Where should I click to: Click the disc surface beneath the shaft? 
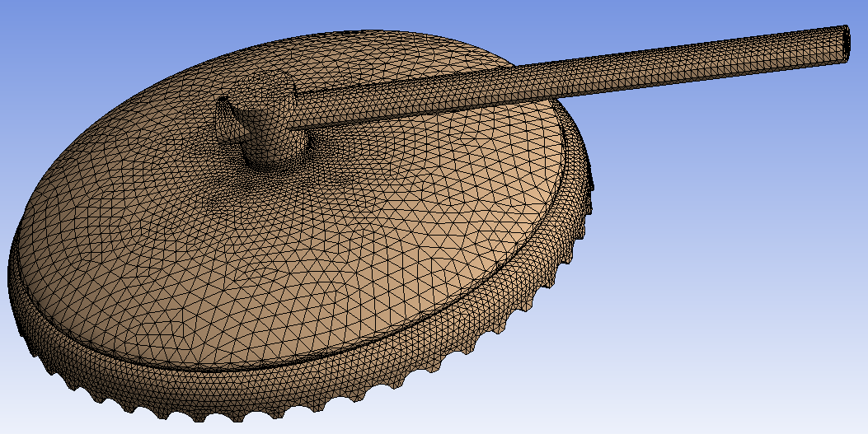coord(429,140)
